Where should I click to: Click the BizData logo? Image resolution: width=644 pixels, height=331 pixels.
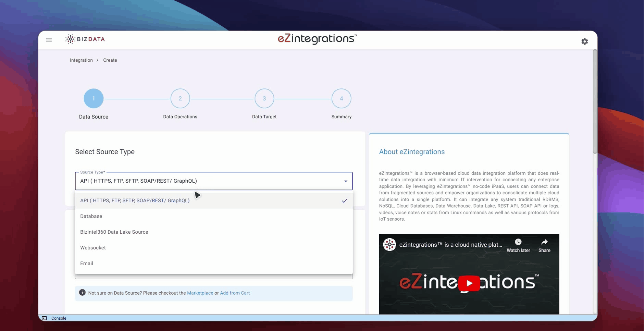click(x=85, y=39)
